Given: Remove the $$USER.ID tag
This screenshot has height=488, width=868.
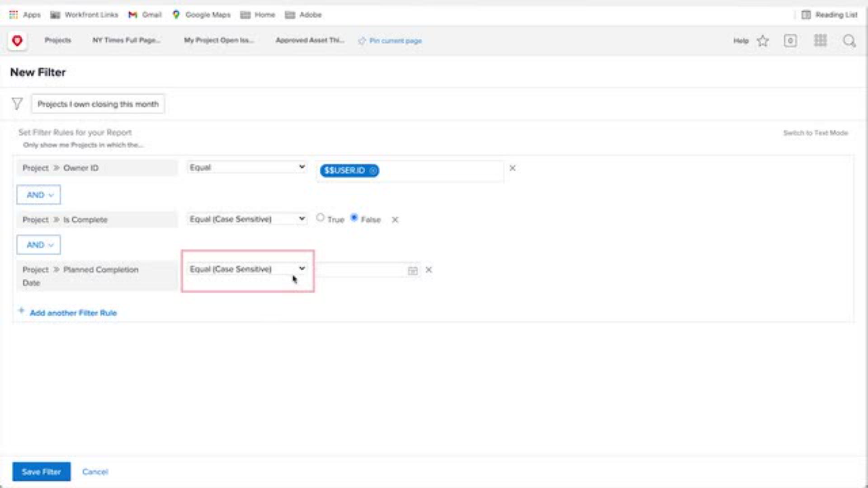Looking at the screenshot, I should [373, 171].
